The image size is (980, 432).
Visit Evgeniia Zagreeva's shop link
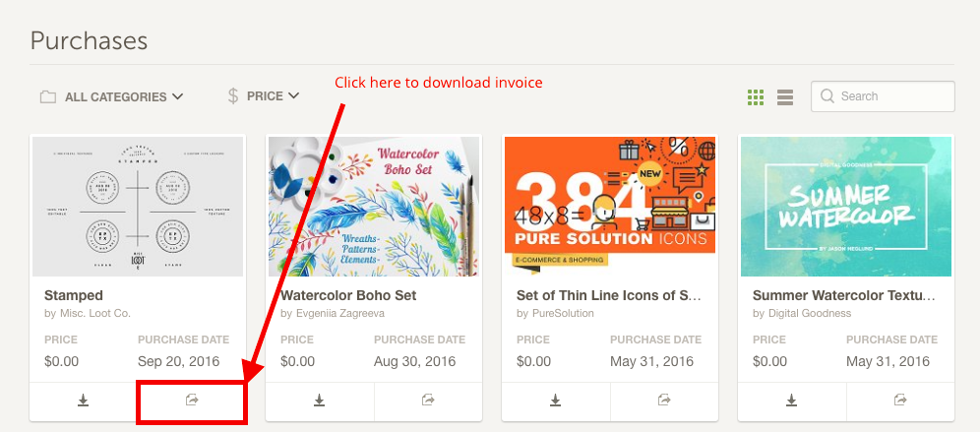click(x=340, y=313)
